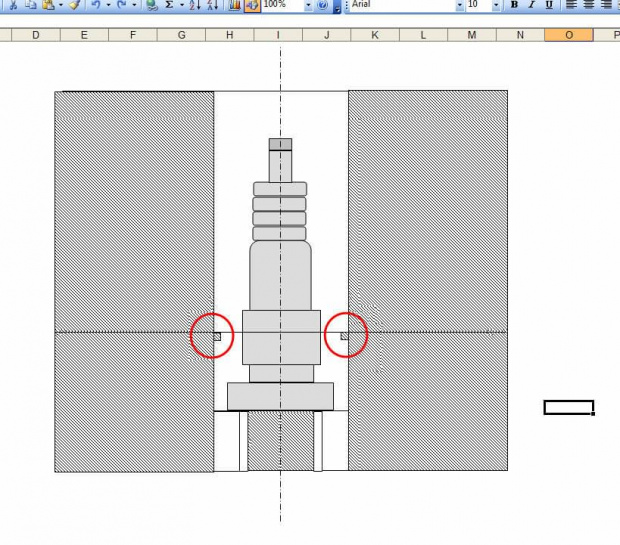Viewport: 620px width, 545px height.
Task: Select column G header
Action: click(x=181, y=35)
